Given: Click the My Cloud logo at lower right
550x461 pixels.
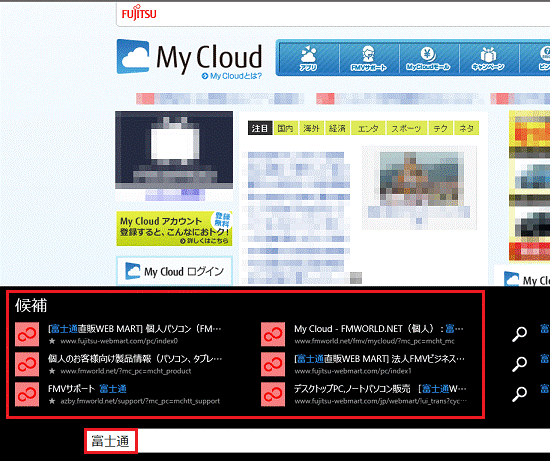Looking at the screenshot, I should (526, 279).
